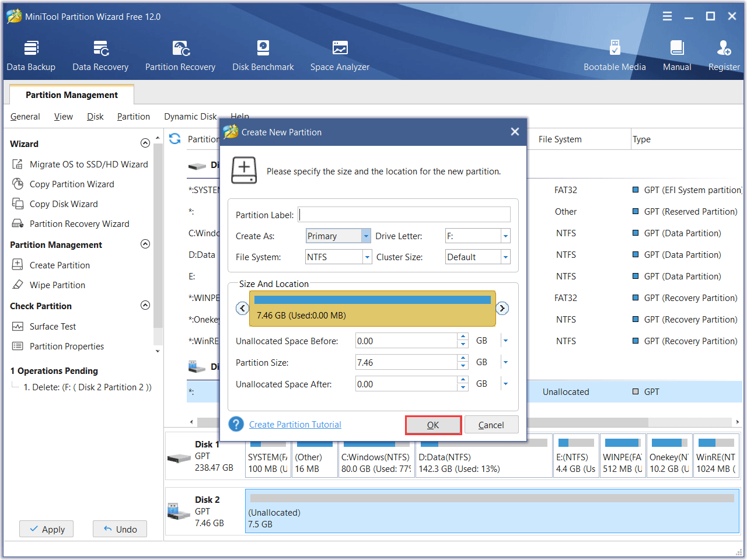Open the Drive Letter dropdown

[x=505, y=236]
